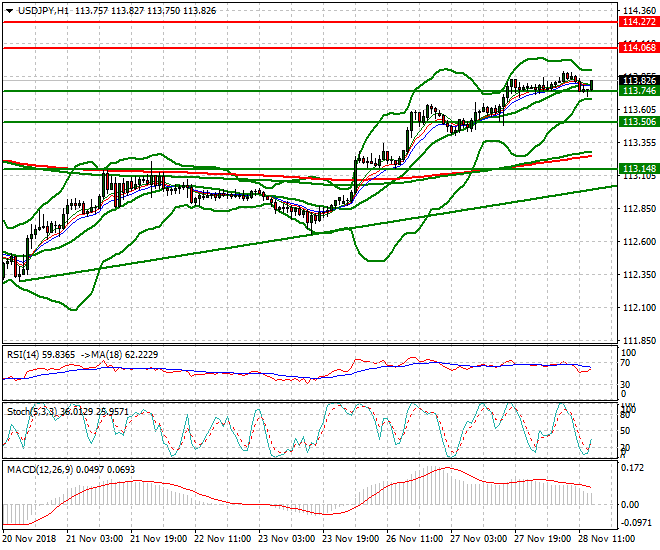Screen dimensions: 660x550
Task: Click the RSI scale level 70
Action: pos(625,363)
